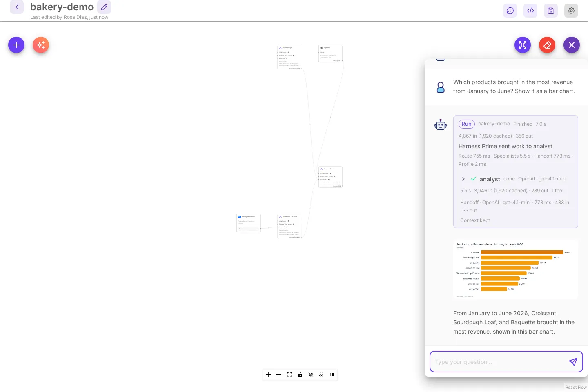Image resolution: width=588 pixels, height=392 pixels.
Task: Click the 'Harness Prime sent work to analyst' text
Action: coord(505,146)
